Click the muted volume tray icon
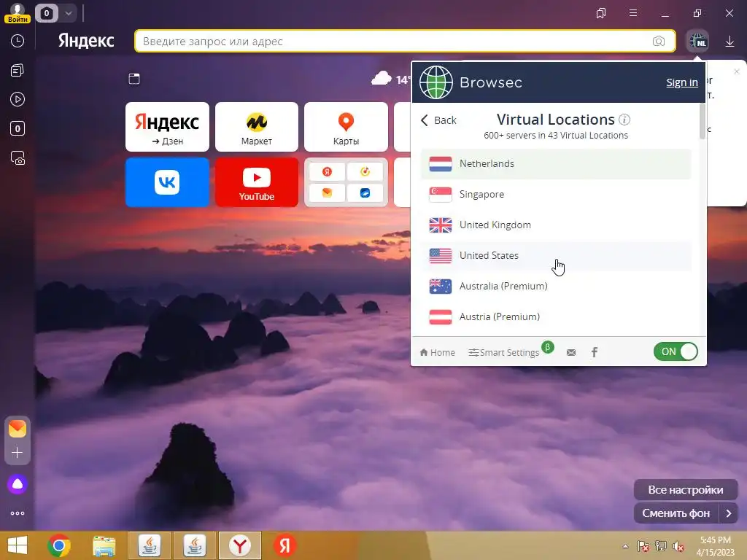 pos(678,546)
